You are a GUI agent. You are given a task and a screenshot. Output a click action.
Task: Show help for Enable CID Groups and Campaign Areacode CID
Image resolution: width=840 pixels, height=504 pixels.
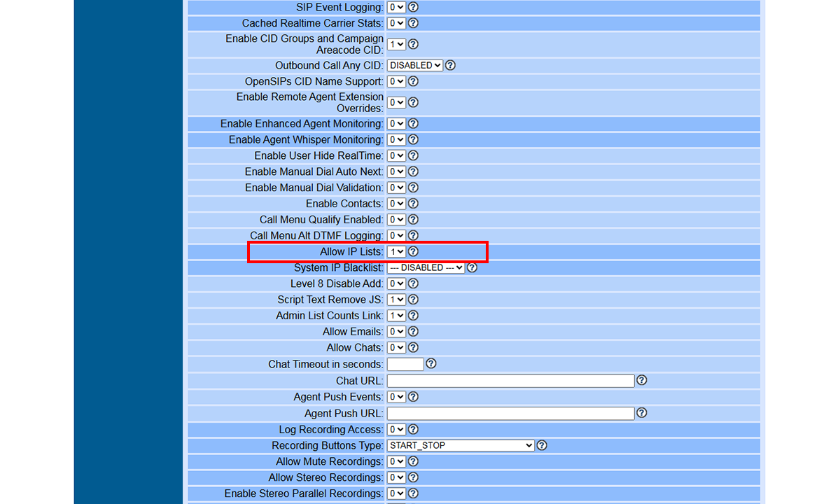(x=413, y=44)
